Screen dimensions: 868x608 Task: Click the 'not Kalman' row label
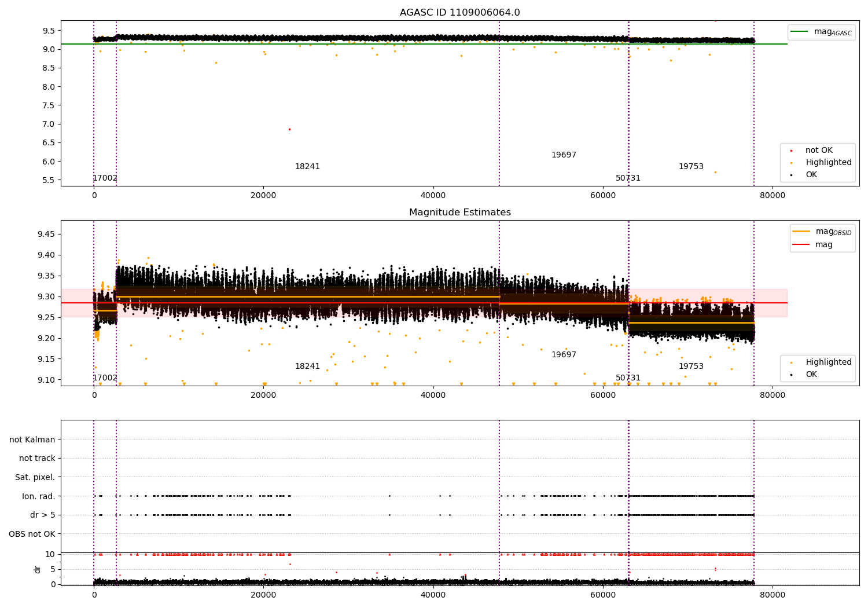(x=32, y=439)
